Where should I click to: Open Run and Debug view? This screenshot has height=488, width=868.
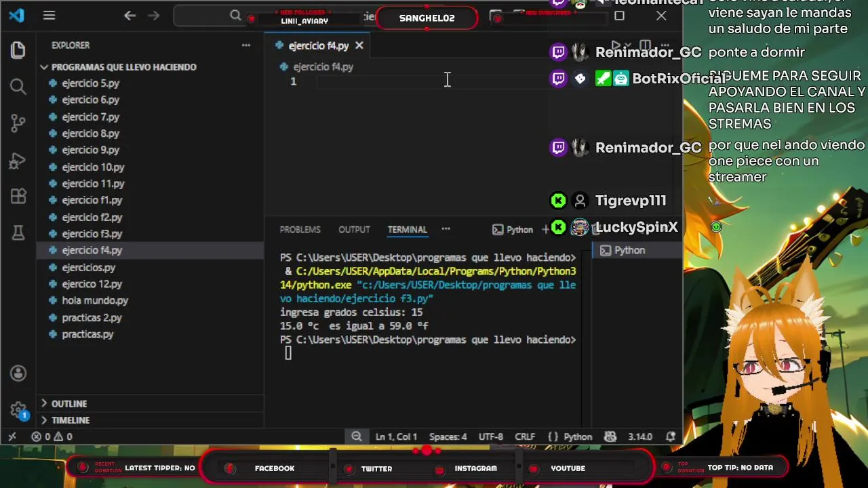pos(18,160)
